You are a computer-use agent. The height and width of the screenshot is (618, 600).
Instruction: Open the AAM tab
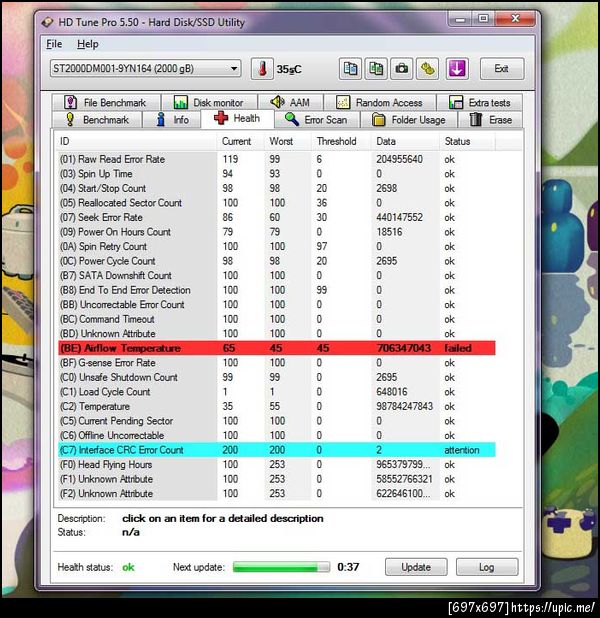291,102
